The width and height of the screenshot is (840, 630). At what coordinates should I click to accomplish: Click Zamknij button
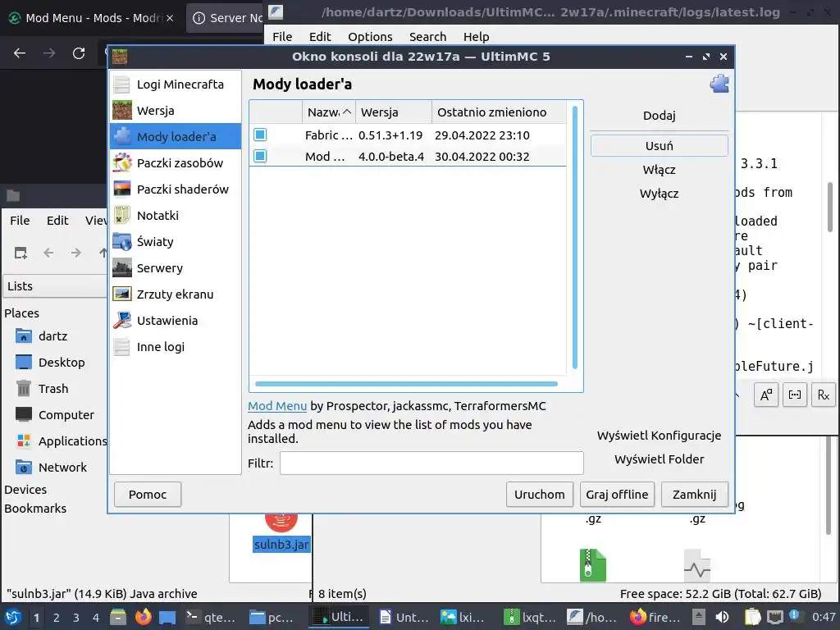pyautogui.click(x=694, y=495)
